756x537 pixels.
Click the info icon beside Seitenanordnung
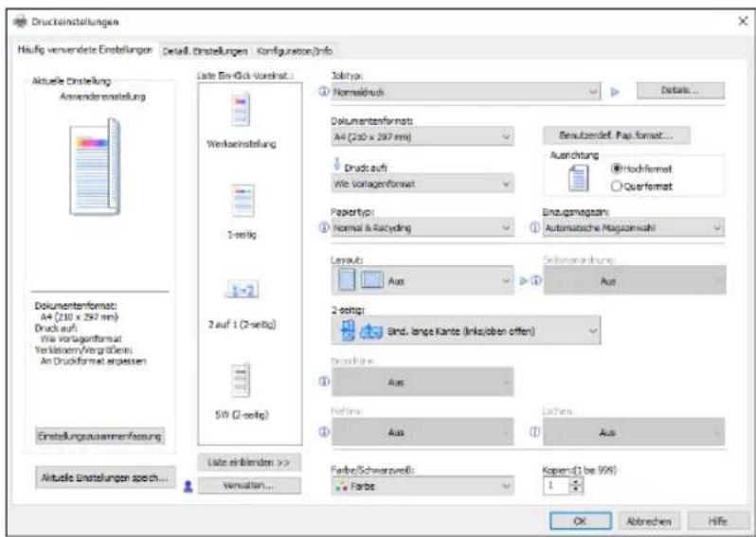point(535,280)
